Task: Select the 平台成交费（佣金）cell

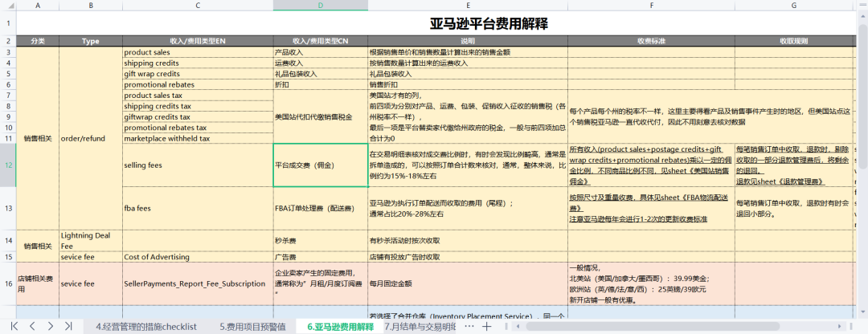Action: (321, 165)
